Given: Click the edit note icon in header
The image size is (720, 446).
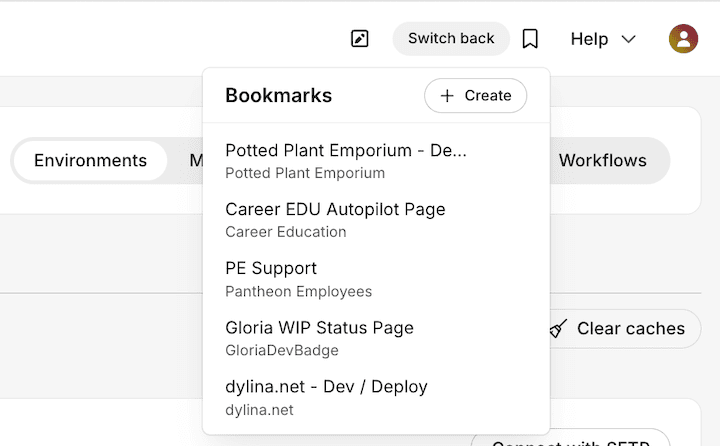Looking at the screenshot, I should (360, 39).
